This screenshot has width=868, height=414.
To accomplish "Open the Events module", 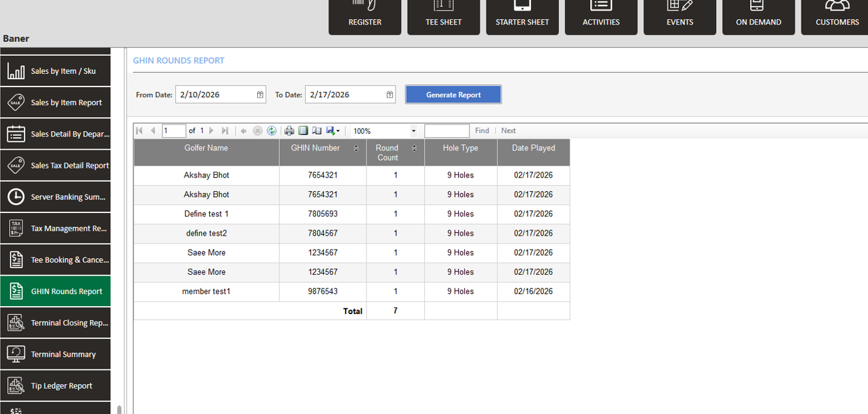I will click(679, 17).
